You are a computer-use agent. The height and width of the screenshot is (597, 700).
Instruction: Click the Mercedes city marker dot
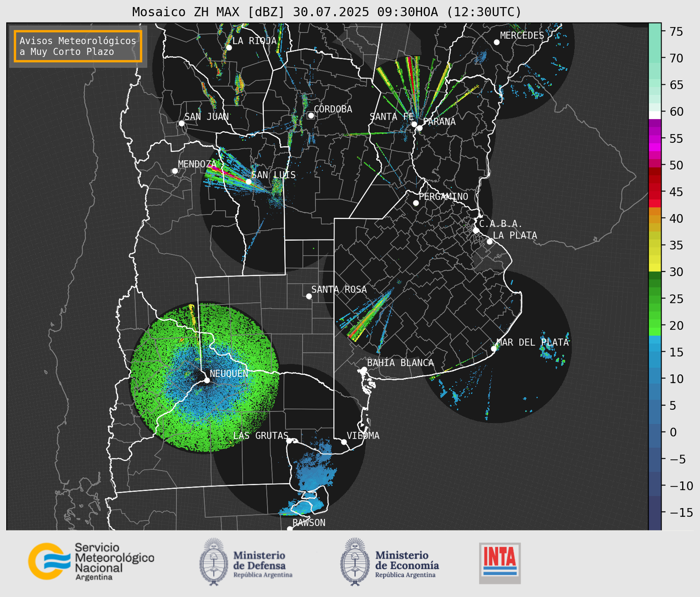click(x=496, y=42)
